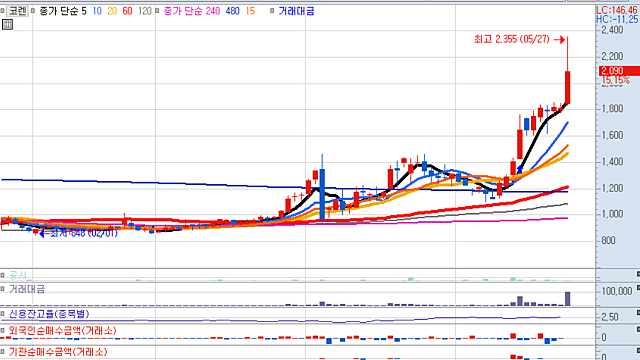Click the 1,600 price axis label
Viewport: 640px width, 360px height.
(612, 135)
